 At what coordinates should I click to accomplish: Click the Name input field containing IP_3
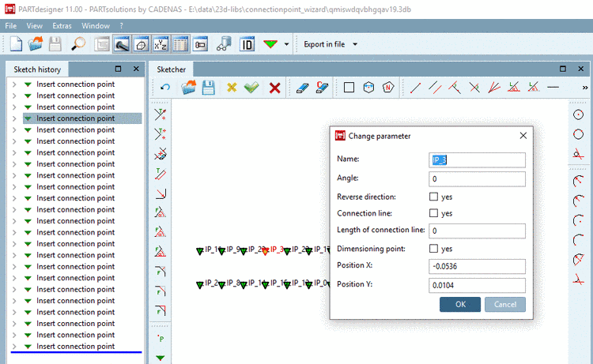click(x=477, y=160)
